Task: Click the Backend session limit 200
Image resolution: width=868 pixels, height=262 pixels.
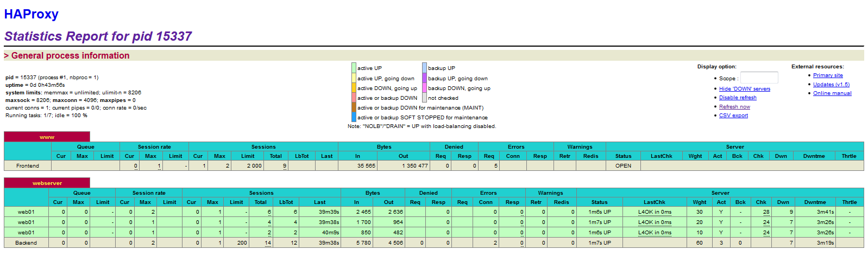Action: click(x=242, y=243)
